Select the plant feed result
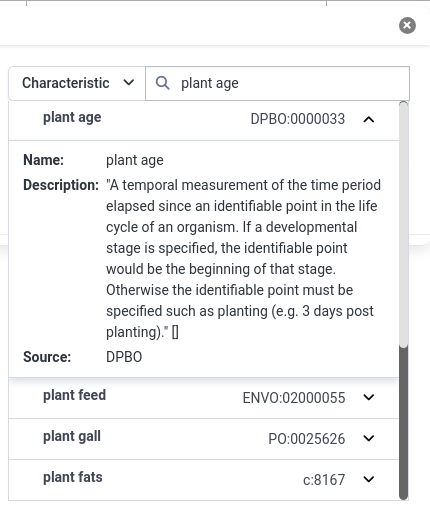430x508 pixels. click(x=204, y=398)
